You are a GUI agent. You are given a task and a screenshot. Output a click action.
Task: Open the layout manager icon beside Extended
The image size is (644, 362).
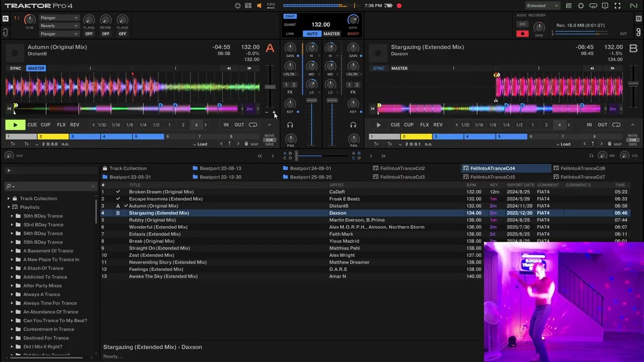569,6
